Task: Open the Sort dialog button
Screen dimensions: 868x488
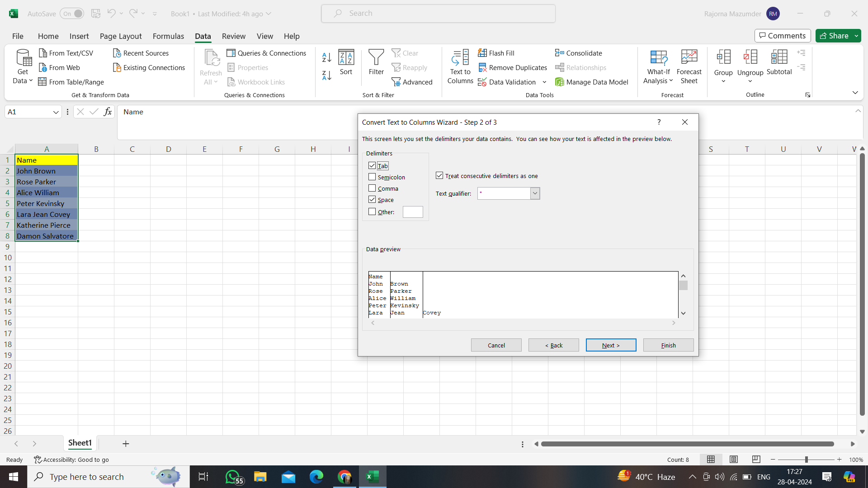Action: click(346, 62)
